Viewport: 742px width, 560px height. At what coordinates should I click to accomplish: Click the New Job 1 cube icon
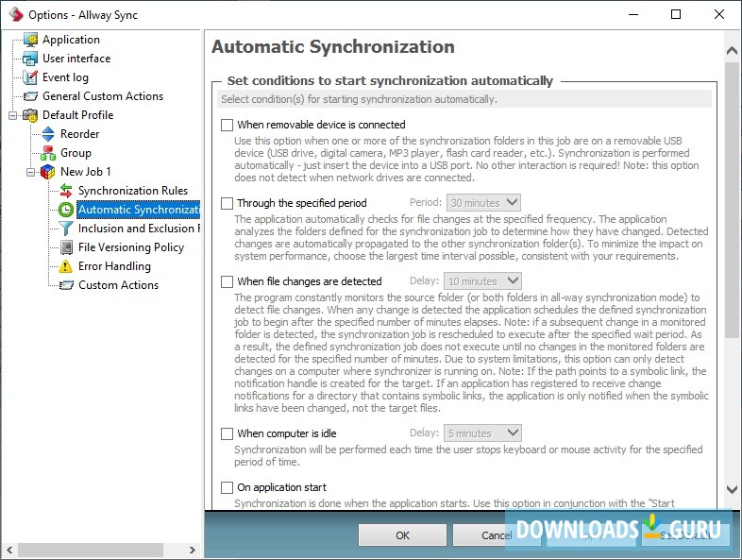click(48, 172)
